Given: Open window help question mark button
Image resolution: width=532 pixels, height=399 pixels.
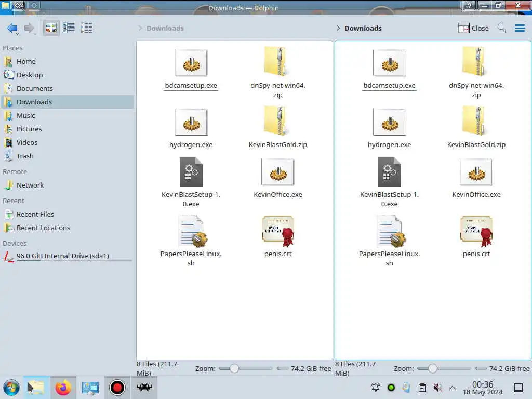Looking at the screenshot, I should [x=469, y=5].
